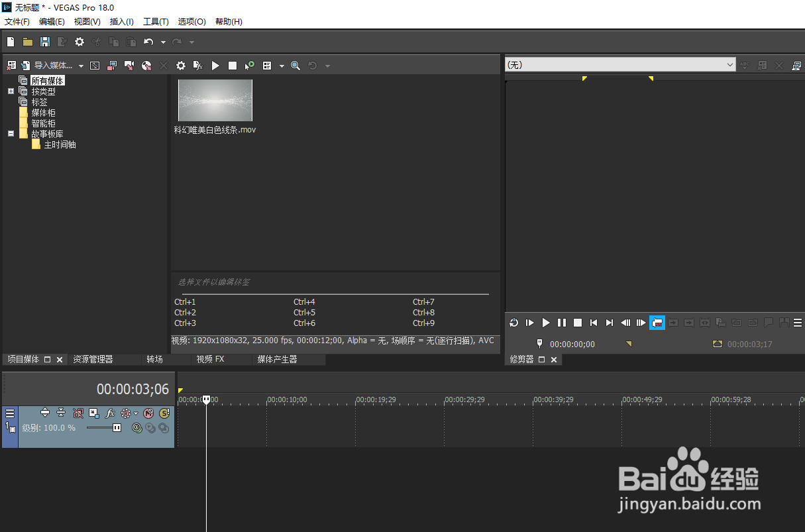Click the undo arrow in the main toolbar
The width and height of the screenshot is (805, 532).
tap(148, 42)
